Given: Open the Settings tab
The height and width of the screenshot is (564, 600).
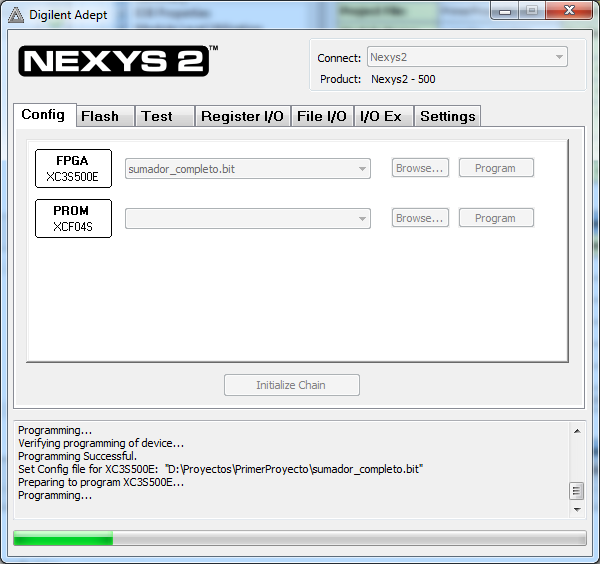Looking at the screenshot, I should coord(448,116).
